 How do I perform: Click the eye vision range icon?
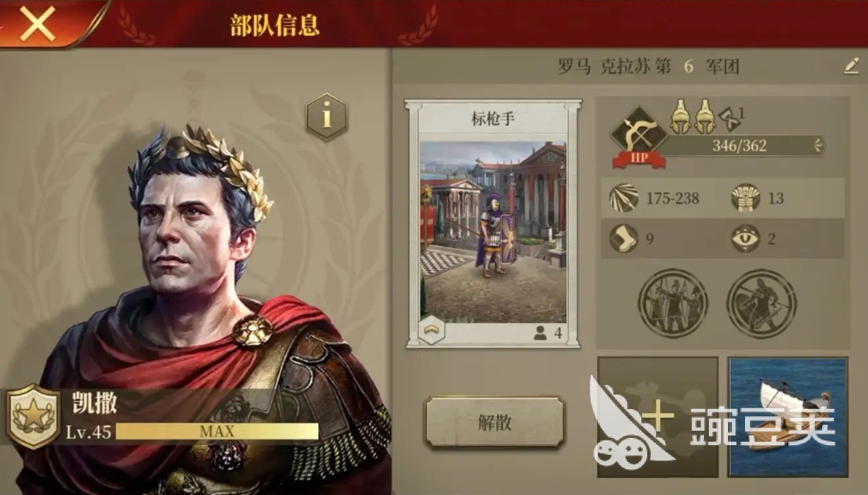745,239
